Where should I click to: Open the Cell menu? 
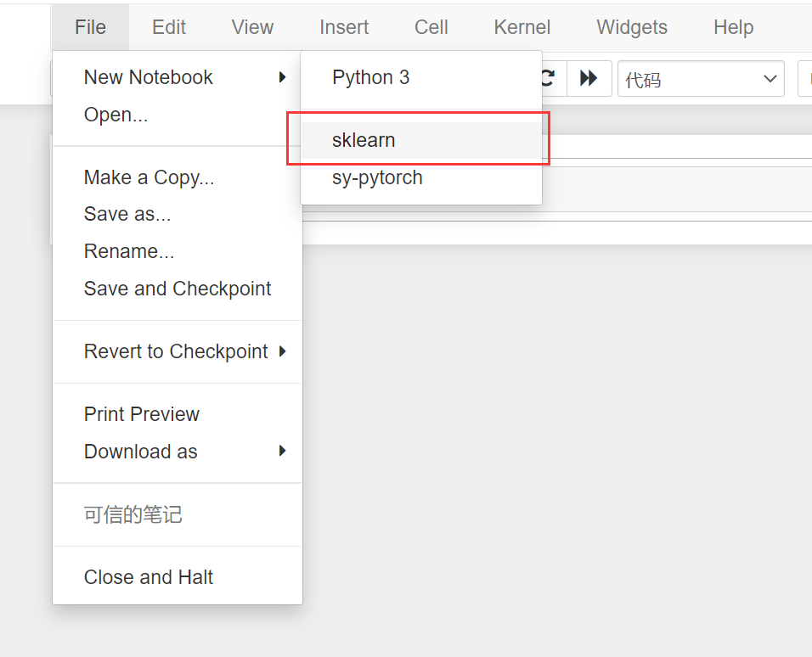tap(430, 27)
